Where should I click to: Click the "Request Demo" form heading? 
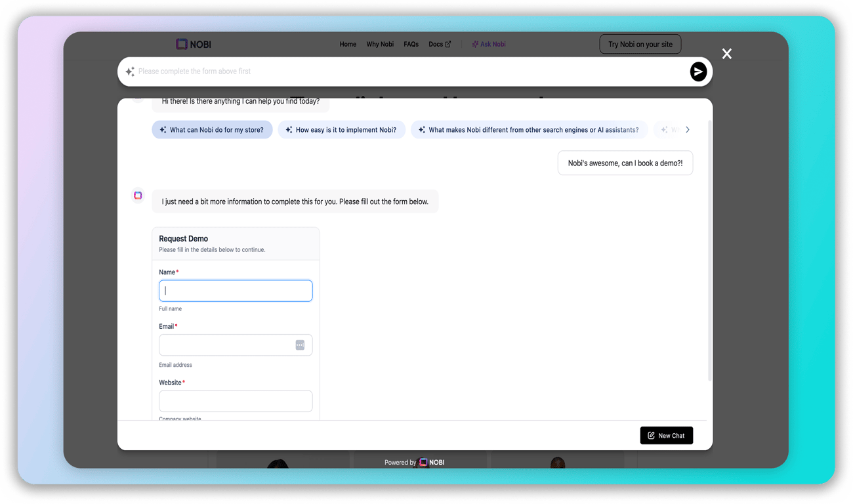184,239
